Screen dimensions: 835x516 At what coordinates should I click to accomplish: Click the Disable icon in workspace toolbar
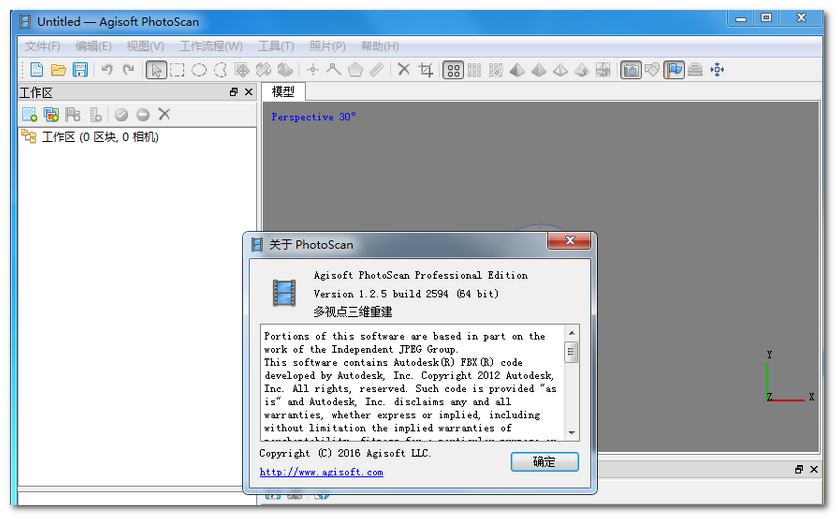[143, 114]
